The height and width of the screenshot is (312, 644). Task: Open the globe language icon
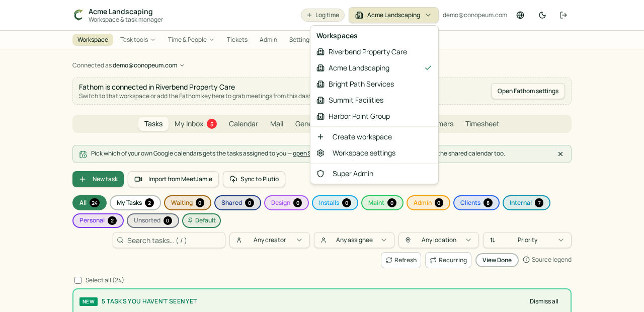coord(520,15)
